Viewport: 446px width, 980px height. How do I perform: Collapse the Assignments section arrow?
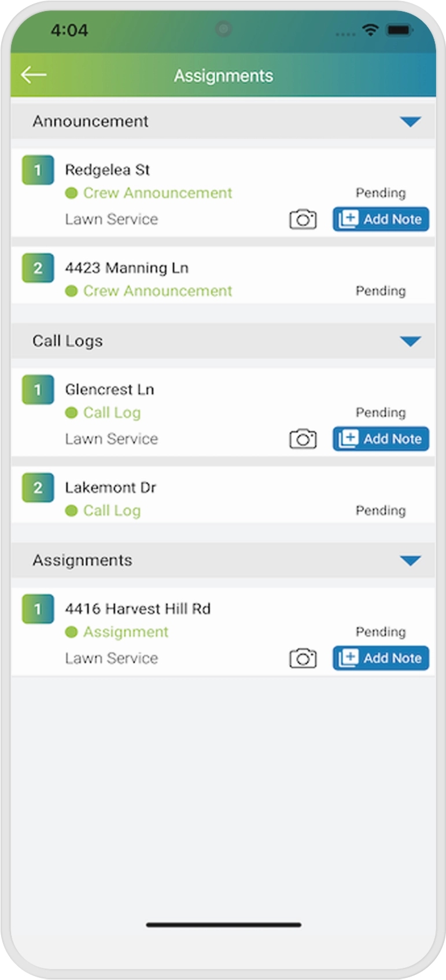click(x=410, y=560)
